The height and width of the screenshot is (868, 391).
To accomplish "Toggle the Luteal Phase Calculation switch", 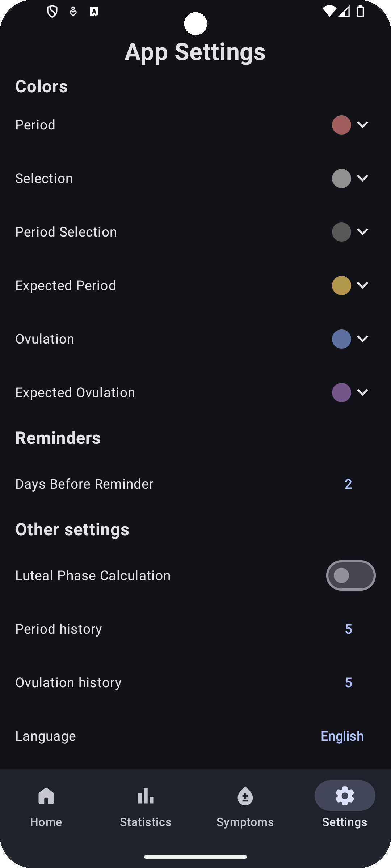I will click(350, 575).
